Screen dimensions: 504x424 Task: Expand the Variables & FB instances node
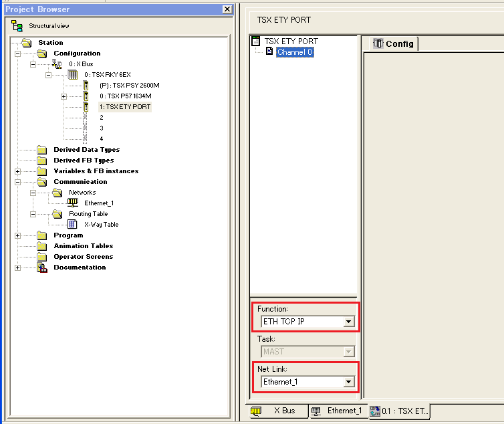(x=17, y=171)
